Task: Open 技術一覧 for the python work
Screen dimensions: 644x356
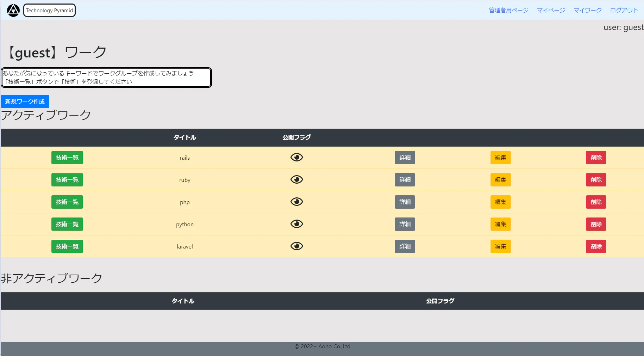Action: click(x=67, y=224)
